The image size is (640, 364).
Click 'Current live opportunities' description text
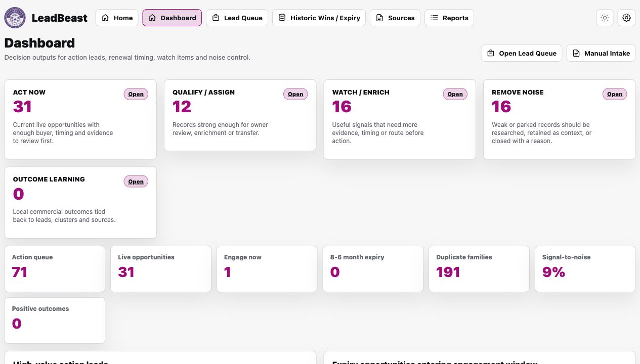point(63,133)
